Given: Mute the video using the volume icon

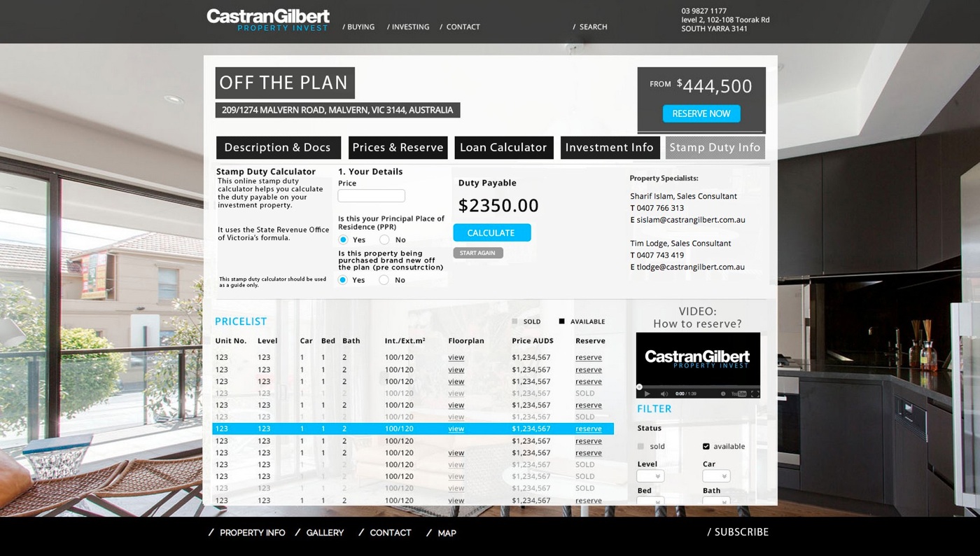Looking at the screenshot, I should [664, 394].
